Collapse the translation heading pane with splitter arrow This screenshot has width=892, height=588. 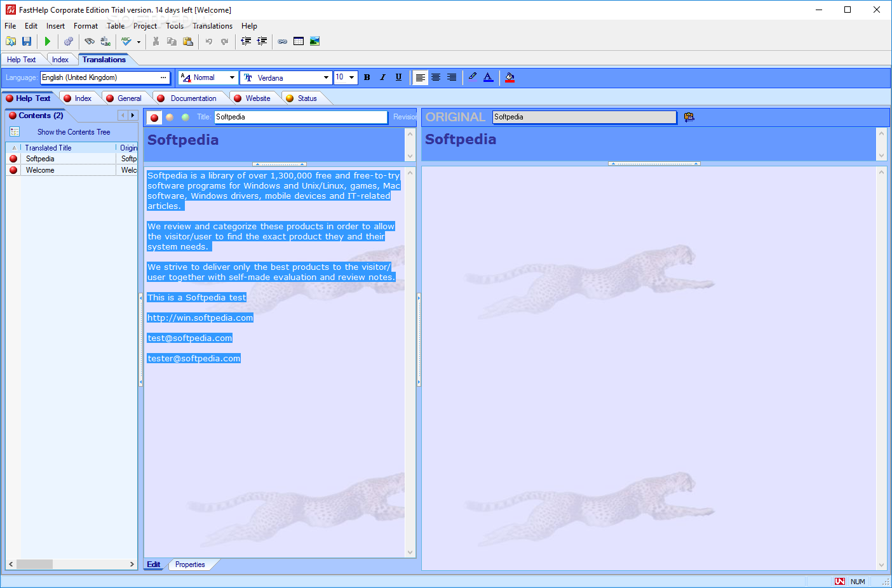280,164
